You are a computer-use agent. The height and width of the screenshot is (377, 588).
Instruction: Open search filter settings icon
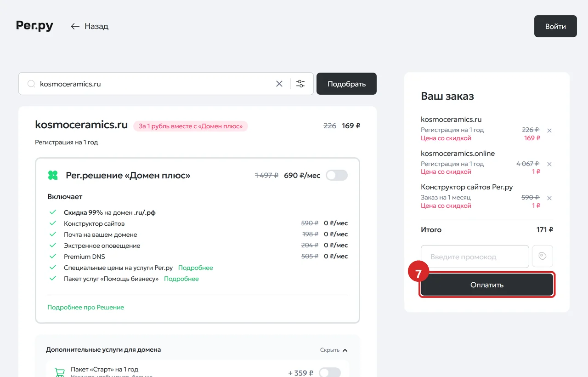click(300, 84)
